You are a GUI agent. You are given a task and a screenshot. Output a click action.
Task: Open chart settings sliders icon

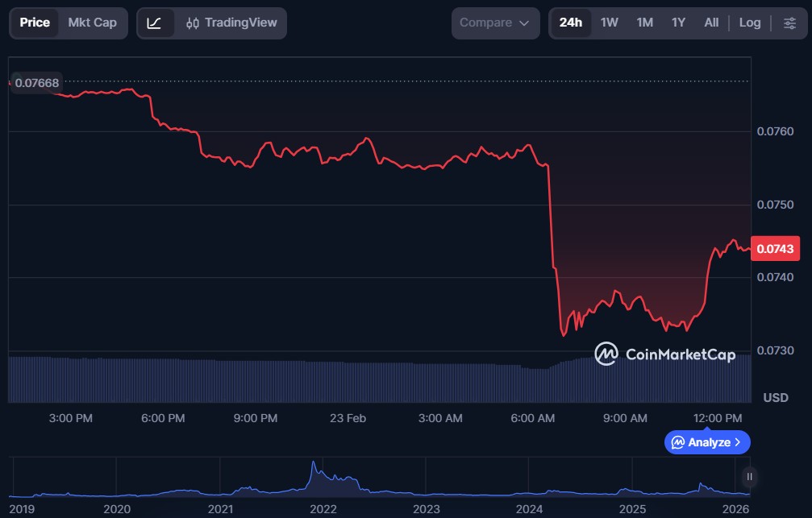[x=789, y=23]
